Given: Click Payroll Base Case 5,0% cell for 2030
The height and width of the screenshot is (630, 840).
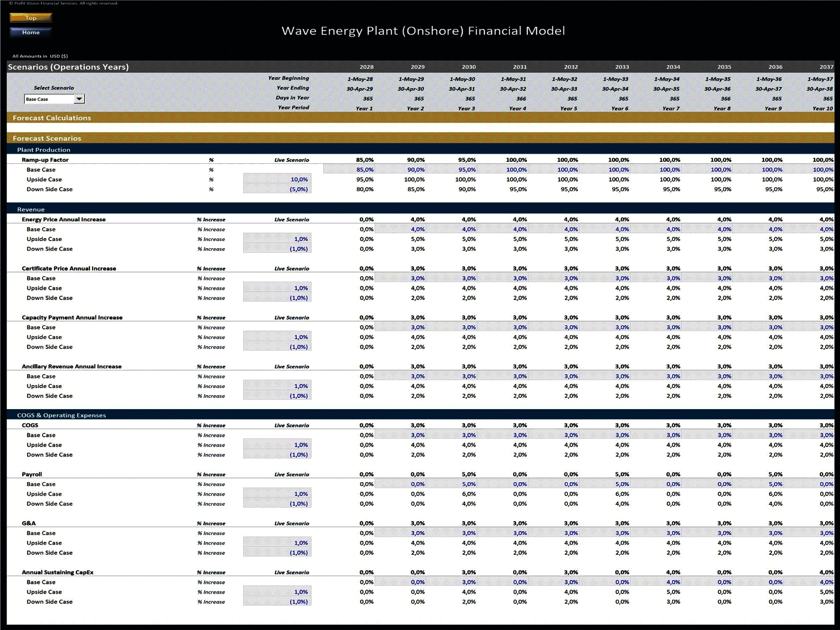Looking at the screenshot, I should pyautogui.click(x=451, y=484).
